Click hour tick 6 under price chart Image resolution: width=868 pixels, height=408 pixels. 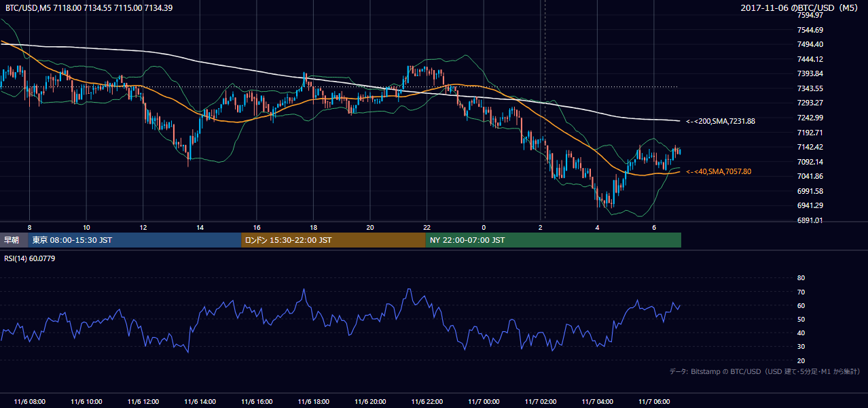[653, 227]
